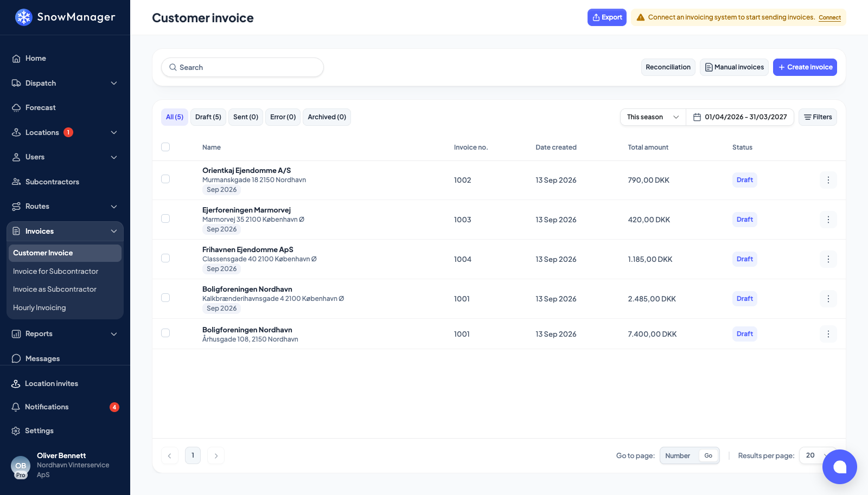Expand the Users menu chevron

pos(114,157)
